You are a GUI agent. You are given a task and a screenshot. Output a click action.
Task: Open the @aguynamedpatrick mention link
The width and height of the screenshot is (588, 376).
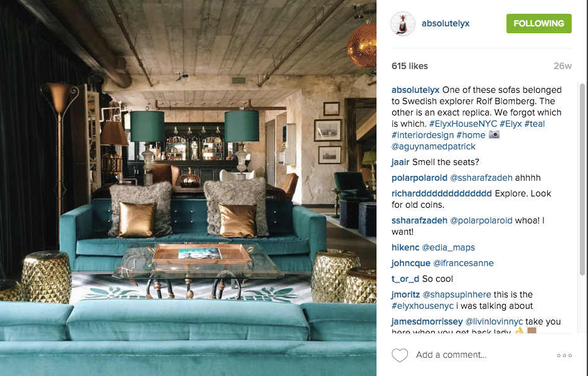pos(433,146)
